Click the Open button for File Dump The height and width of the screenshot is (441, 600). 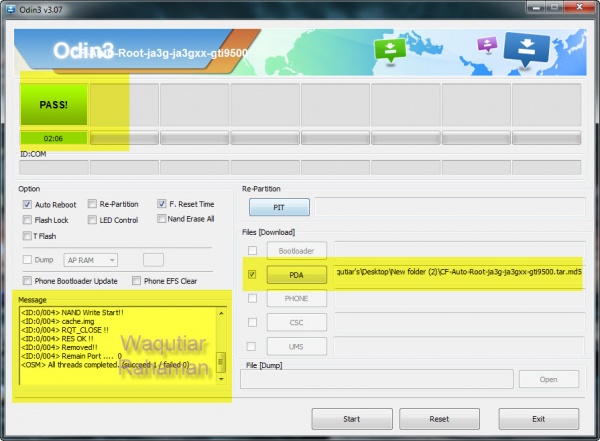click(x=548, y=379)
